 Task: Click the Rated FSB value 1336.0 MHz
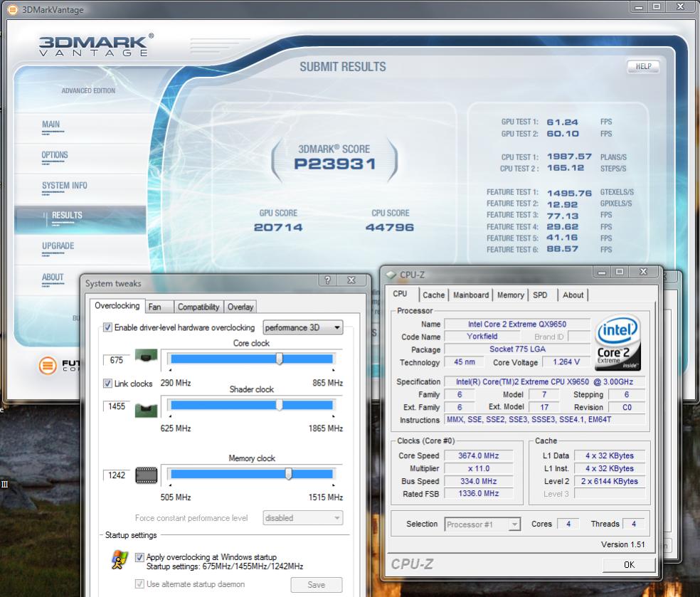[x=479, y=493]
